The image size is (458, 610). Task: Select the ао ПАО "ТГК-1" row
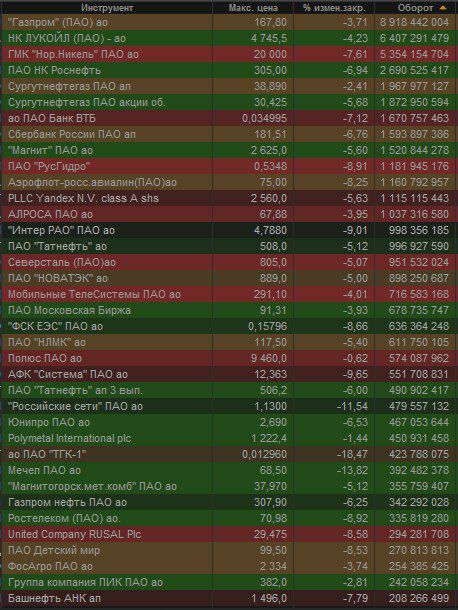[x=229, y=454]
